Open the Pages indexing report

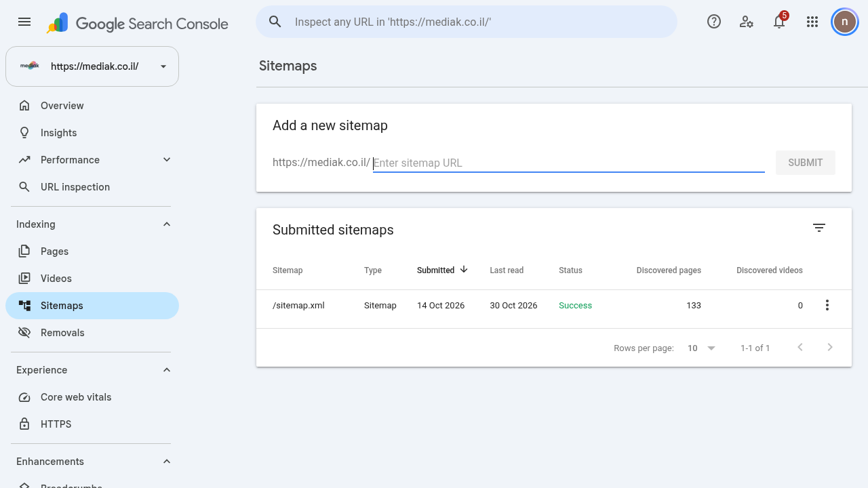click(x=92, y=251)
